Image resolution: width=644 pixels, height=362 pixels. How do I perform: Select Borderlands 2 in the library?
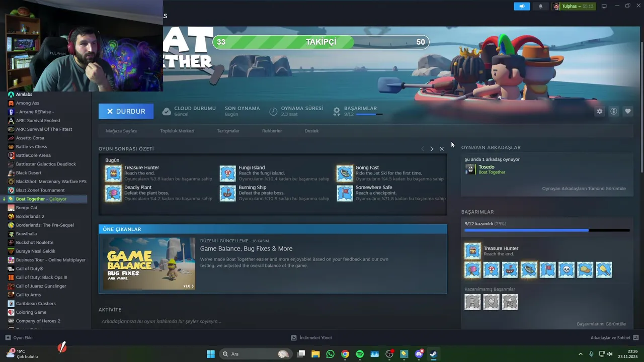click(30, 216)
